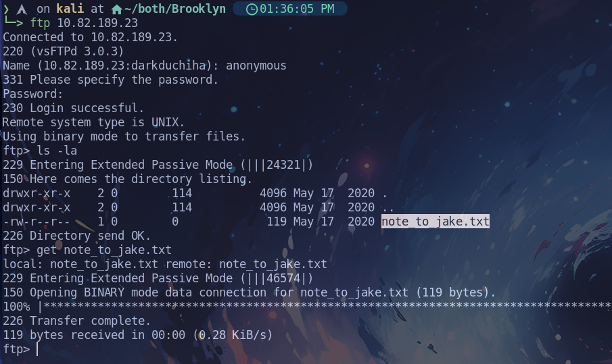
Task: Click the ftp> input prompt cursor
Action: 37,348
